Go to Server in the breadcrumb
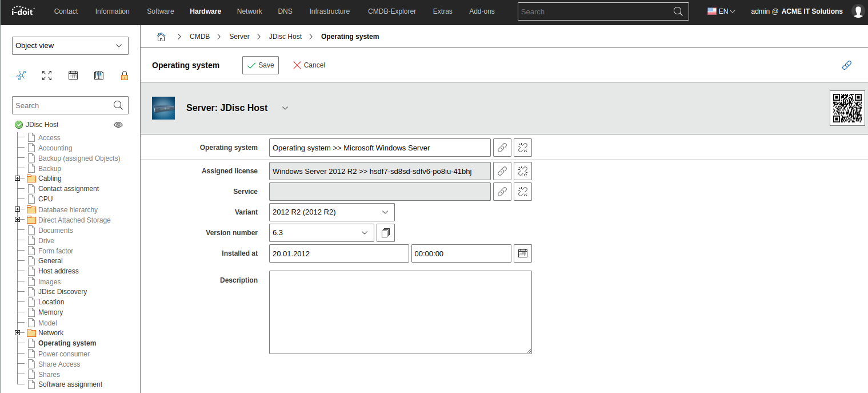Screen dimensions: 868x393 [239, 37]
